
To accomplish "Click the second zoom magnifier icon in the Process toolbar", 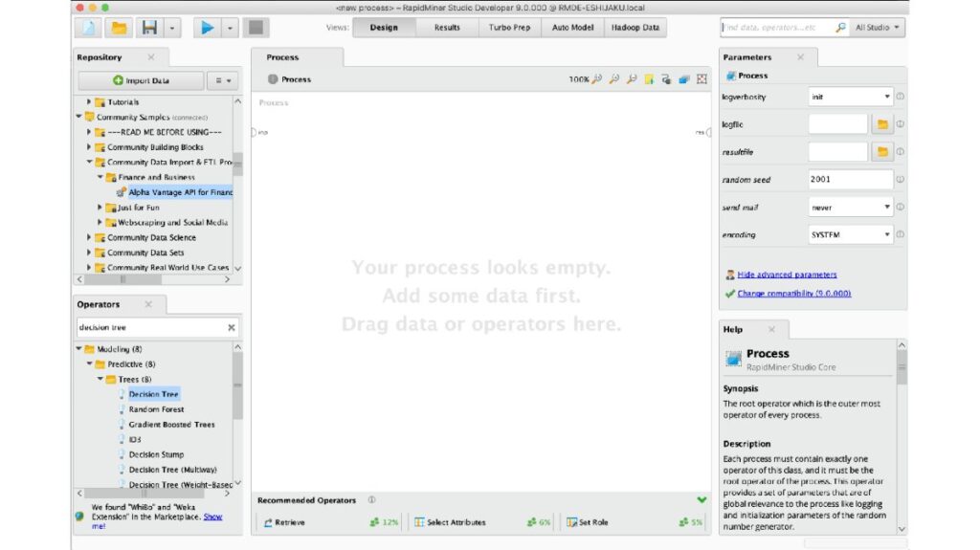I will 614,79.
